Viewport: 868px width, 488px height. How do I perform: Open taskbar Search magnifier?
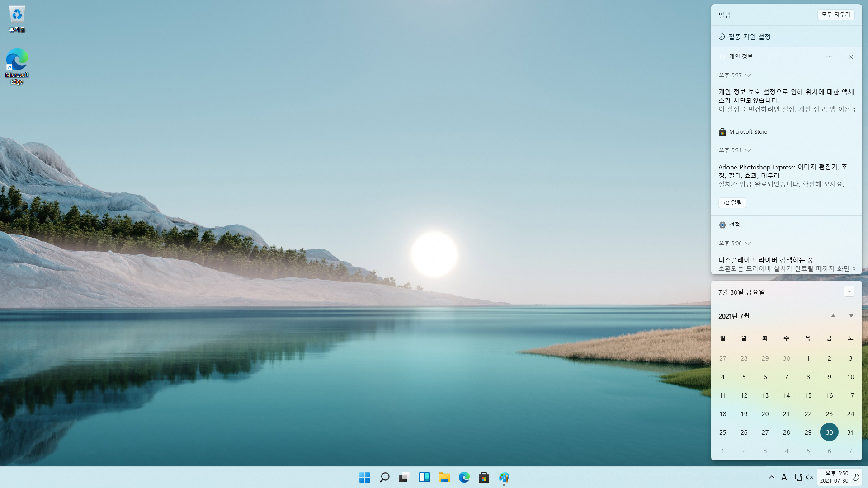pos(384,477)
